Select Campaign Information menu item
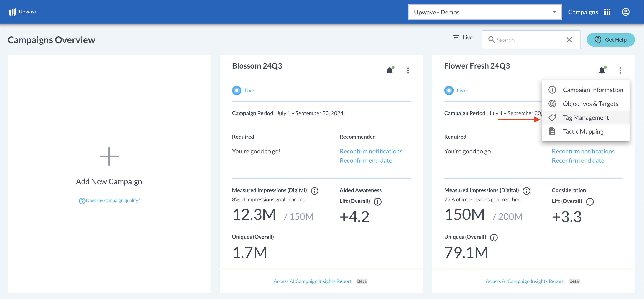This screenshot has height=299, width=644. pyautogui.click(x=585, y=90)
